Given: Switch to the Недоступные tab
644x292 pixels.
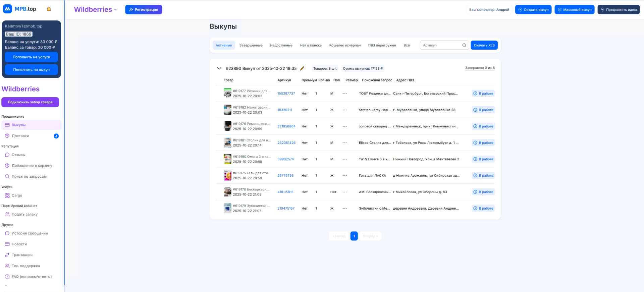Looking at the screenshot, I should pos(281,45).
